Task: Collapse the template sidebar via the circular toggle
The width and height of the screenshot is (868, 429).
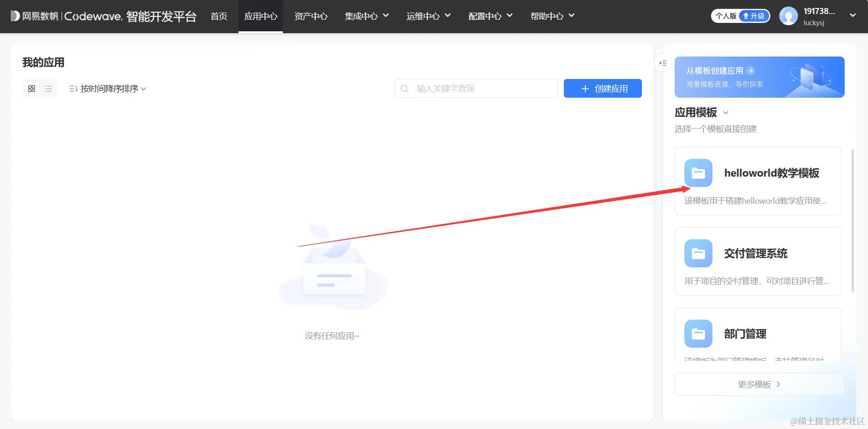Action: (663, 63)
